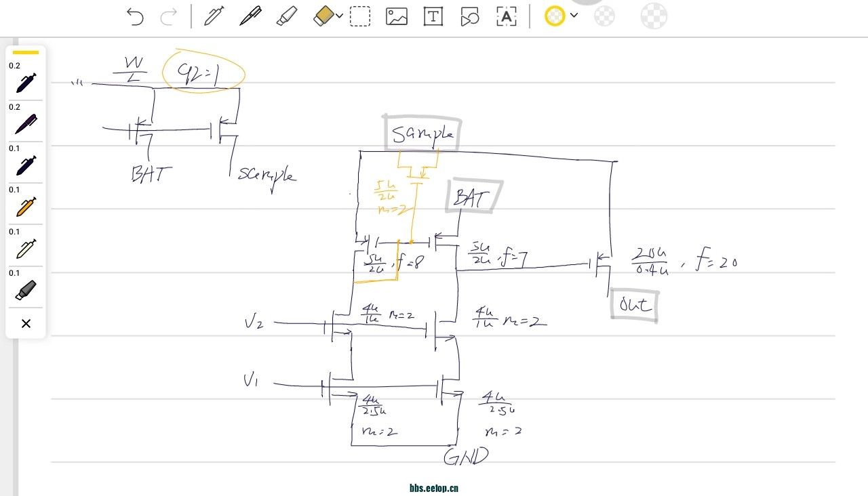868x496 pixels.
Task: Click the Undo arrow
Action: click(135, 16)
